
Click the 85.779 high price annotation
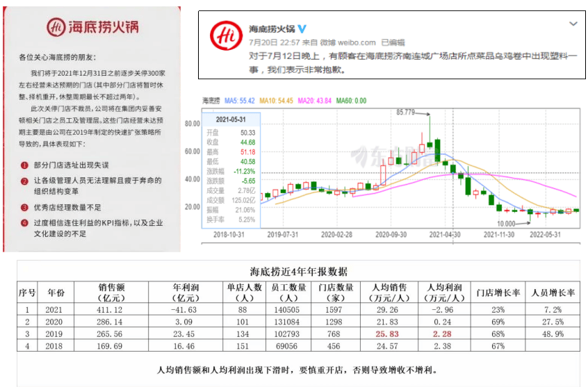click(x=405, y=112)
